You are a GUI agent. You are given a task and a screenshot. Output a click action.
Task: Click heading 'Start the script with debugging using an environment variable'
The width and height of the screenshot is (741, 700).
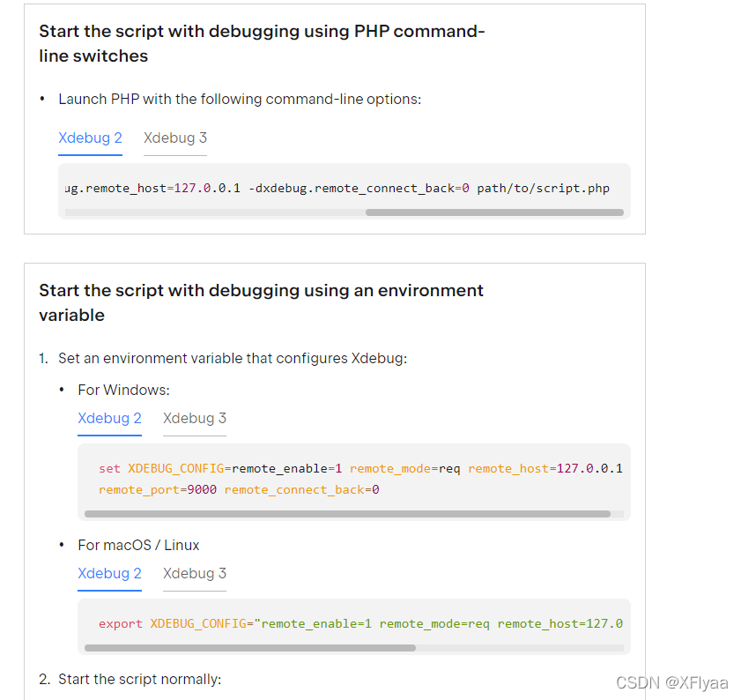click(x=261, y=302)
